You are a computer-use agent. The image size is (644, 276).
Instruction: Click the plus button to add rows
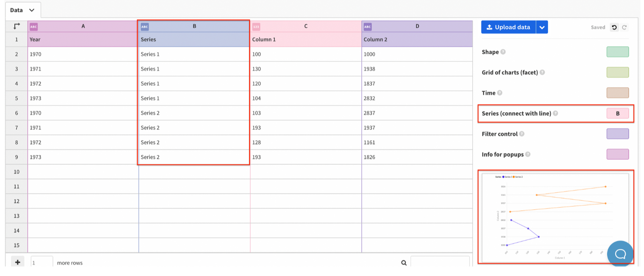[18, 262]
